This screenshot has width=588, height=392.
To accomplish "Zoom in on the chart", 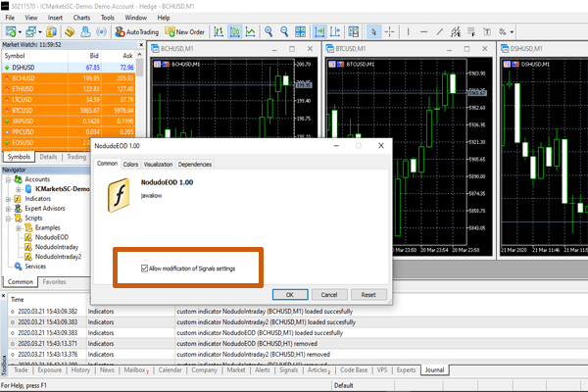I will coord(269,32).
